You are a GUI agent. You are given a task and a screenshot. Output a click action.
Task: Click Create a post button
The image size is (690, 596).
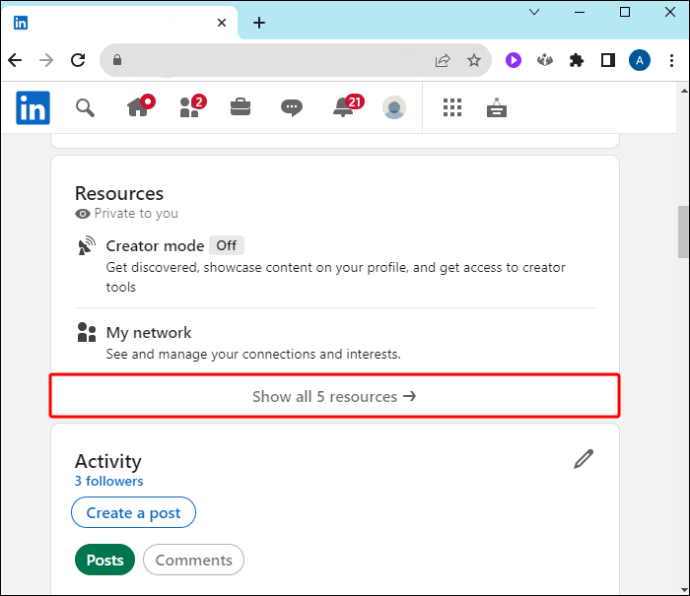pos(133,512)
